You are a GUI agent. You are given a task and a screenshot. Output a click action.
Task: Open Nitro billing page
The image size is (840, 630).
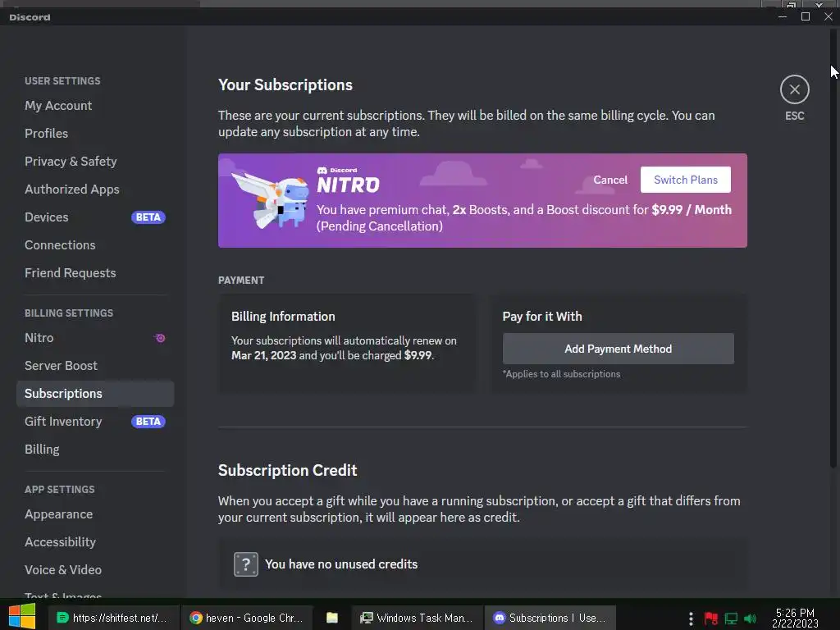[39, 337]
